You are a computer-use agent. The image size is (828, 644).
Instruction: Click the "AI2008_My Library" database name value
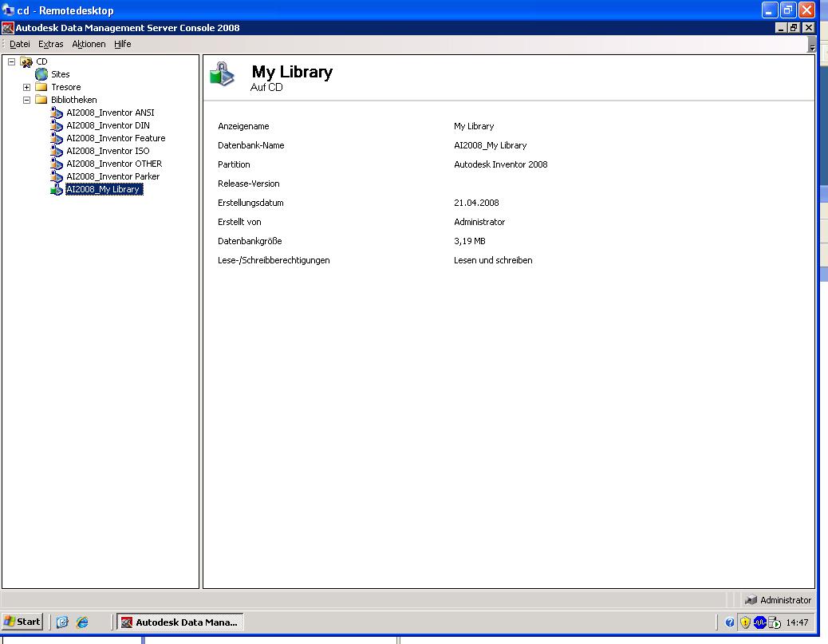click(x=491, y=145)
